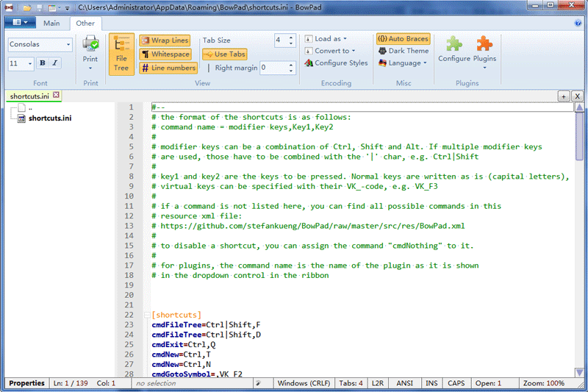
Task: Click line number 22 in the margin
Action: click(129, 315)
